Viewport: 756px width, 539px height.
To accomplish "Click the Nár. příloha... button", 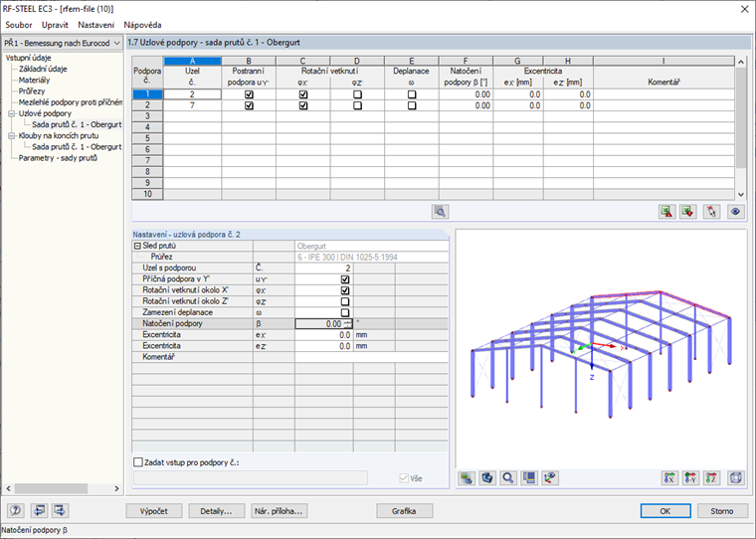I will (x=280, y=511).
